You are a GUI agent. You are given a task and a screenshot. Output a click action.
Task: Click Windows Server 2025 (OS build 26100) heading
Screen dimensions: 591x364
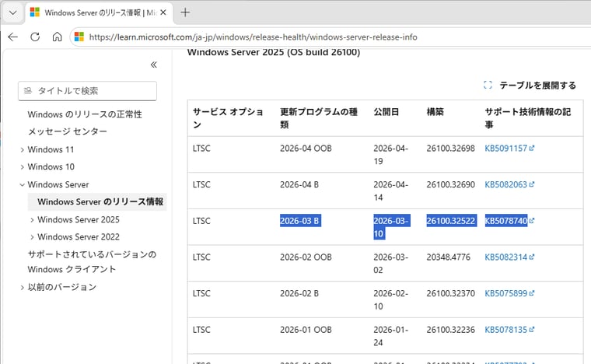coord(274,52)
